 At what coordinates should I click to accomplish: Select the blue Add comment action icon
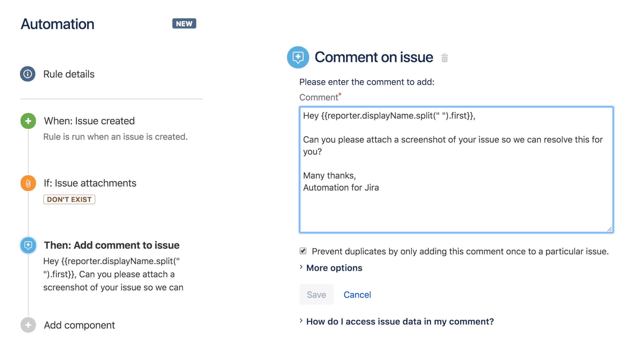coord(28,245)
